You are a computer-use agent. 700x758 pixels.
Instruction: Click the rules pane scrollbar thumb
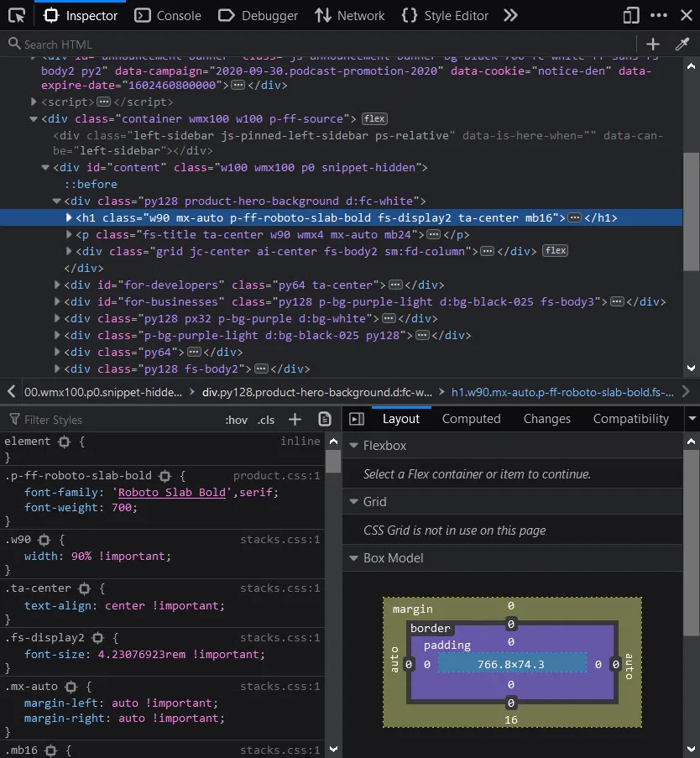pyautogui.click(x=333, y=461)
